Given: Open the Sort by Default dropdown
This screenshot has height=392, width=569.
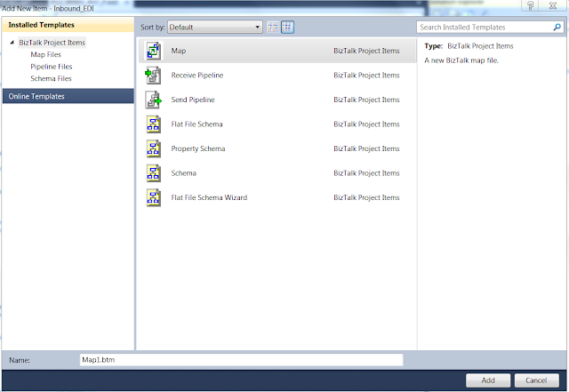Looking at the screenshot, I should (x=215, y=27).
